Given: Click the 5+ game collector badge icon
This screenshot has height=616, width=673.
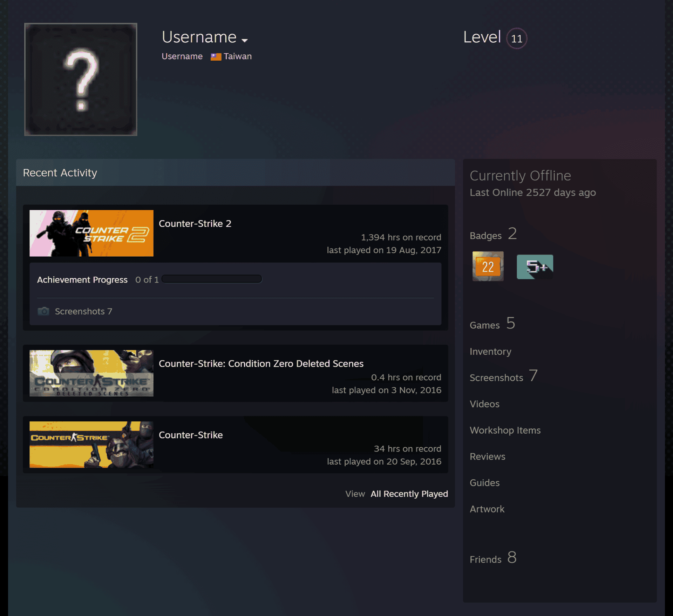Looking at the screenshot, I should 535,267.
